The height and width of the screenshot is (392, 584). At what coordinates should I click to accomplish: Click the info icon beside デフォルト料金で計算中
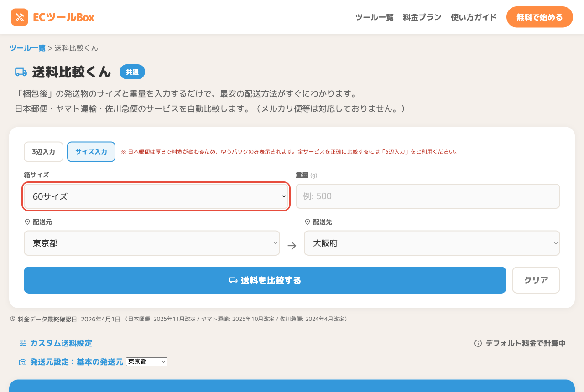(478, 343)
